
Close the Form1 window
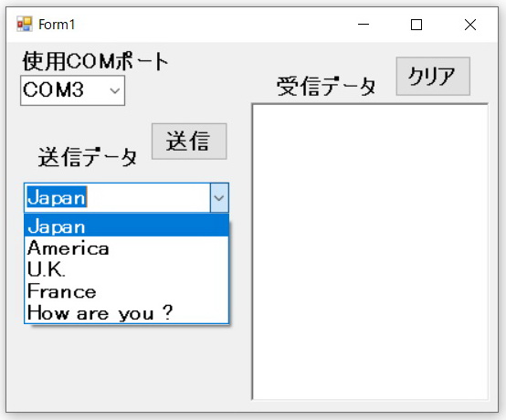[470, 25]
